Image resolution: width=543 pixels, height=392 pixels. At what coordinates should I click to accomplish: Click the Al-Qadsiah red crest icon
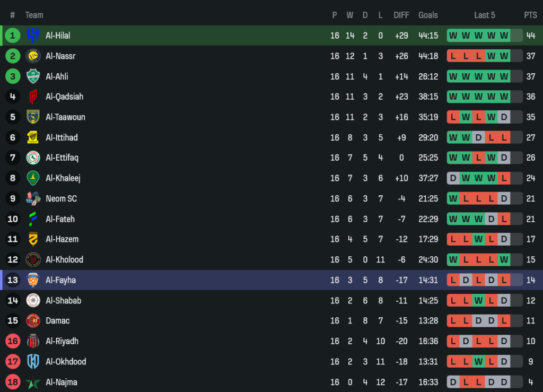pos(33,97)
